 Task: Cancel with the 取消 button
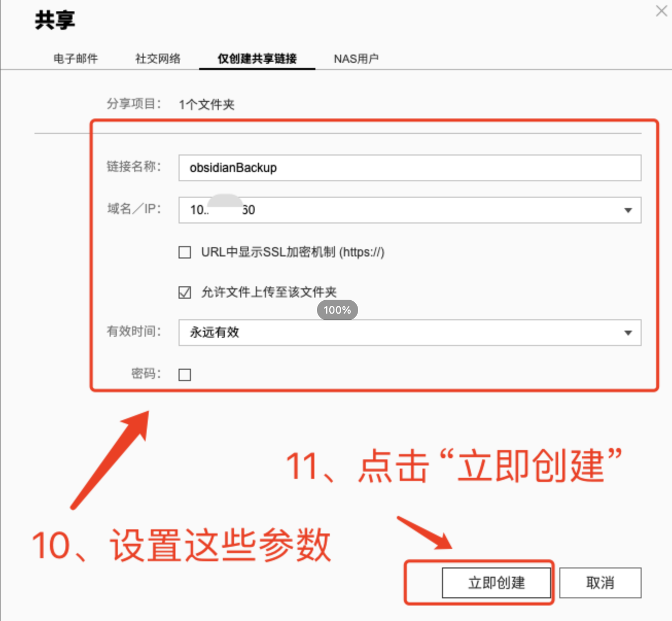click(600, 583)
